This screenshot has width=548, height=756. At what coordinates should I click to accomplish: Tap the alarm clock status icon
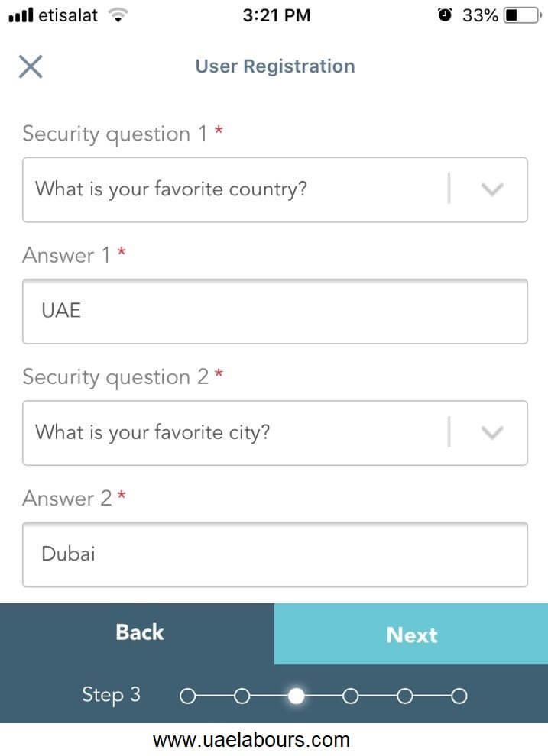point(444,15)
